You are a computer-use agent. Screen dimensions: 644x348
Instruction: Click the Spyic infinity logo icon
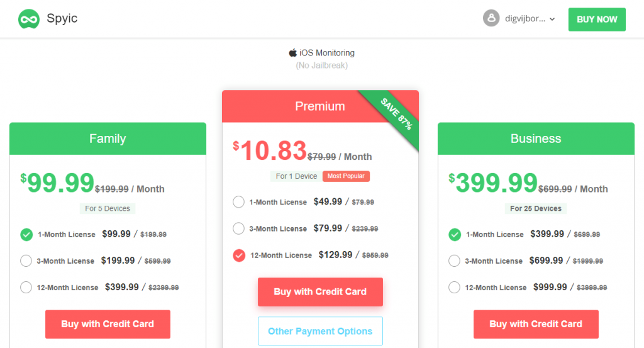[29, 19]
